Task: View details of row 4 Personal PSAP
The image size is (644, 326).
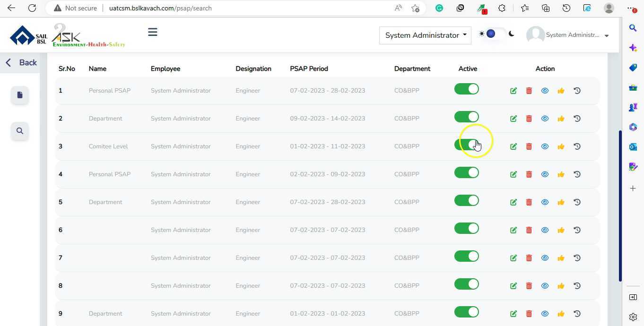Action: click(x=545, y=174)
